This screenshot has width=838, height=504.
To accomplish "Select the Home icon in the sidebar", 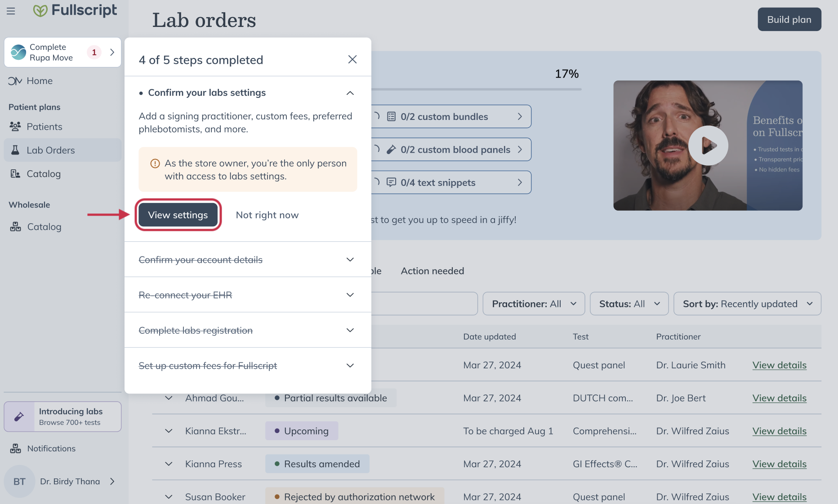I will click(x=15, y=81).
